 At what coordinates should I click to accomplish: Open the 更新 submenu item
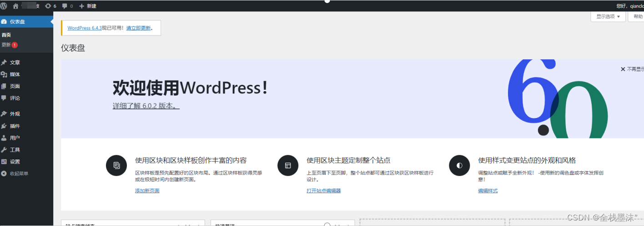(x=6, y=45)
